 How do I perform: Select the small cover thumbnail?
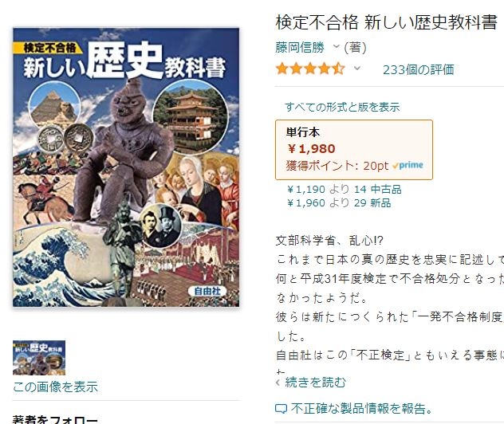click(39, 358)
